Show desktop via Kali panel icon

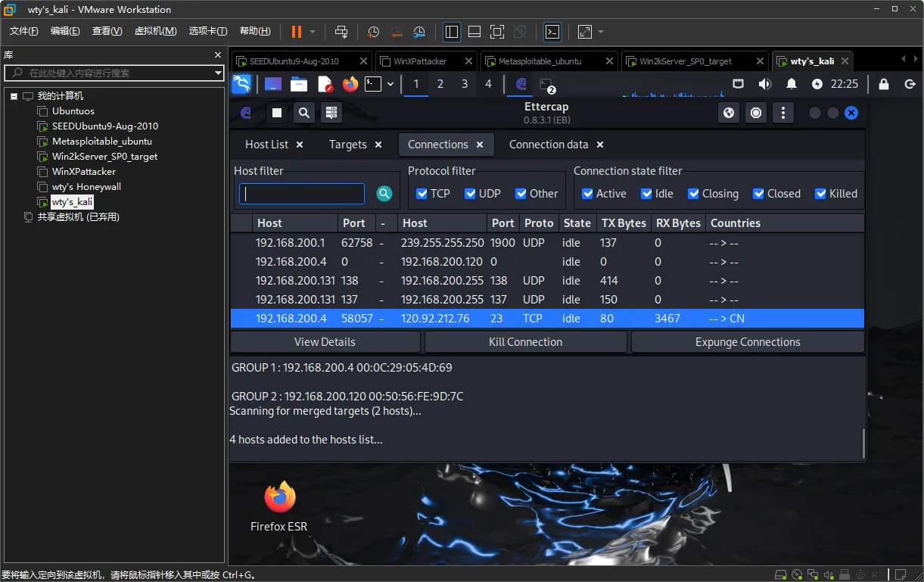pyautogui.click(x=273, y=84)
